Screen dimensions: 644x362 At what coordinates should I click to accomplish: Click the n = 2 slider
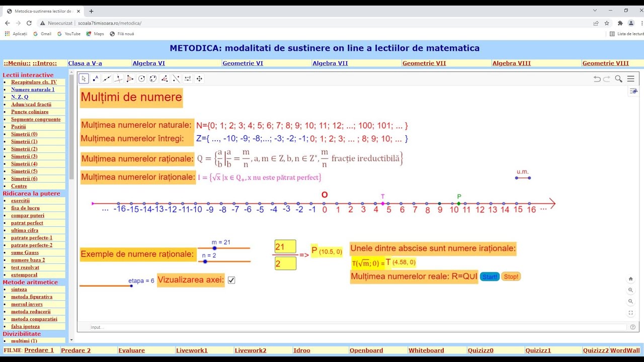(223, 261)
